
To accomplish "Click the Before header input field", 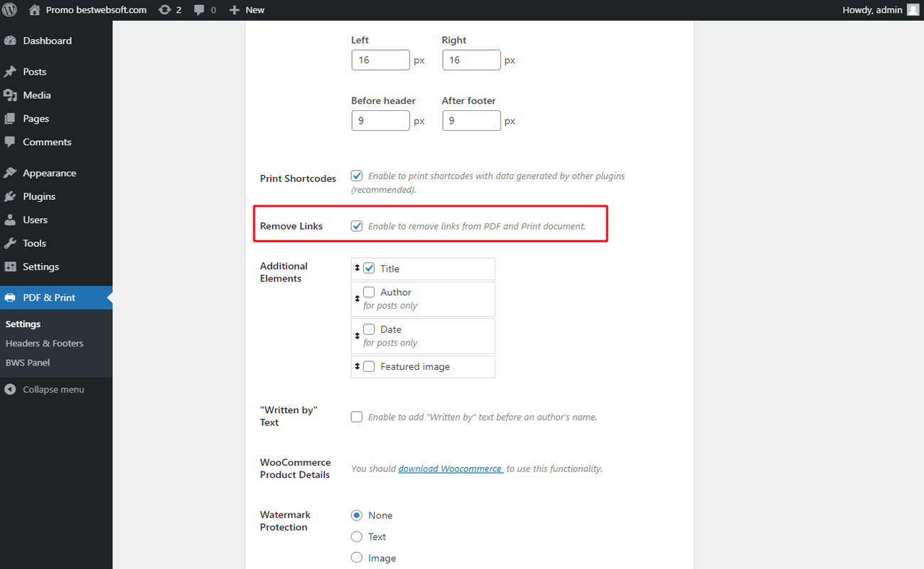I will pyautogui.click(x=380, y=121).
